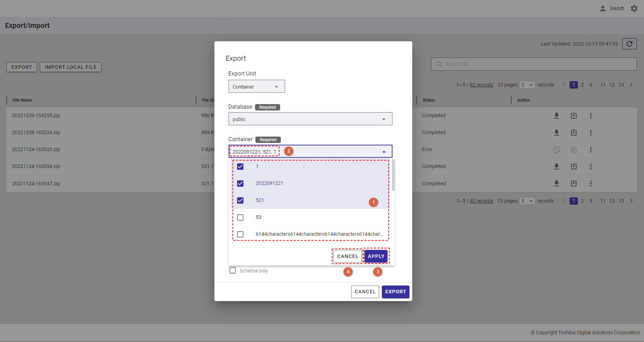644x342 pixels.
Task: Collapse the Container multi-select dropdown
Action: (x=384, y=152)
